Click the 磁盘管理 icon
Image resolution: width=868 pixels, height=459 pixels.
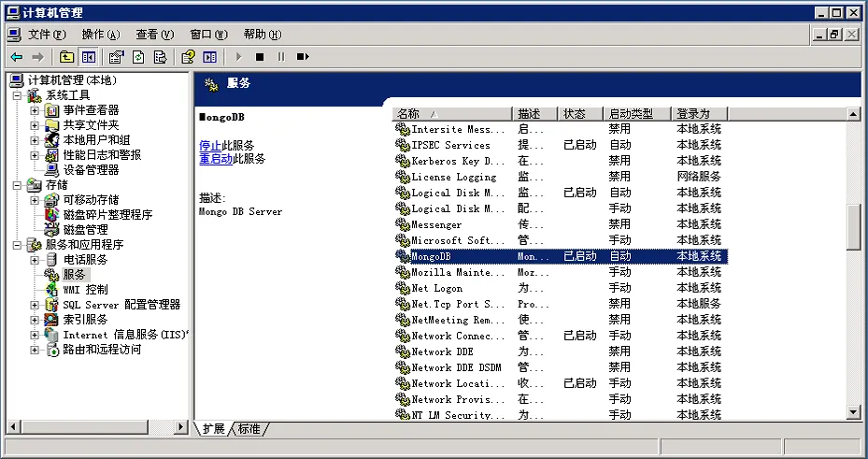(x=51, y=230)
